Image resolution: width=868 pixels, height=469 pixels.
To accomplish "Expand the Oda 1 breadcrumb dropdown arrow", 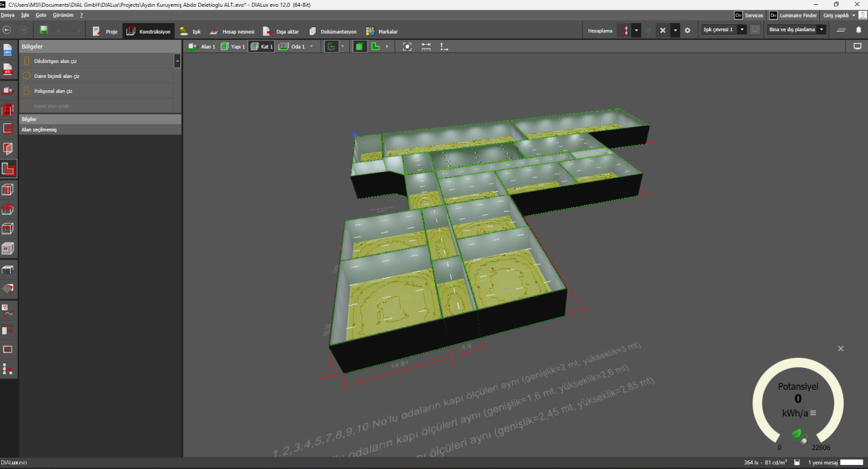I will (312, 47).
